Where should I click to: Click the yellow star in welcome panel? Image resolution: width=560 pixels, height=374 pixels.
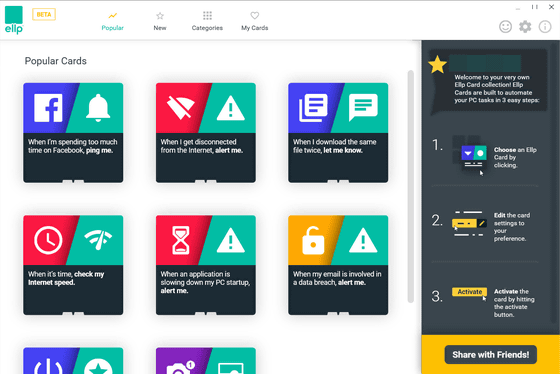[438, 65]
